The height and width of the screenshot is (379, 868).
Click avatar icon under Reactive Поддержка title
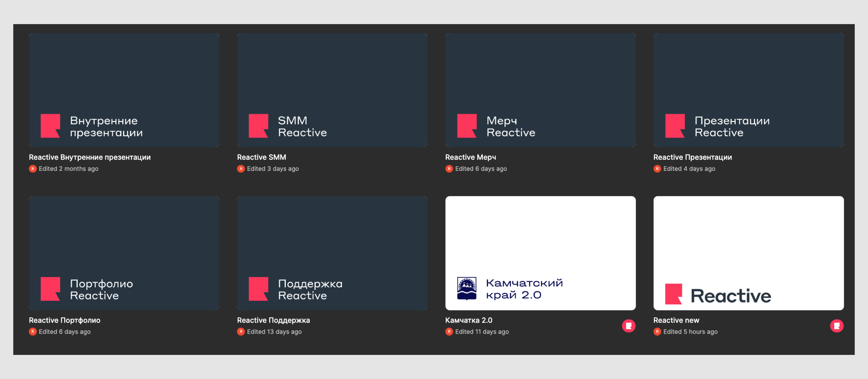tap(241, 332)
